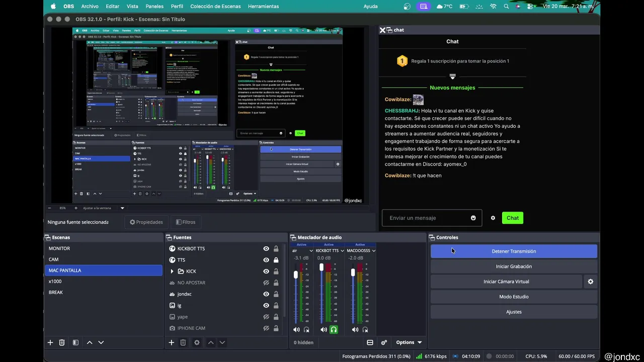Open the KICKBOT TTS channel dropdown arrow
The height and width of the screenshot is (362, 644).
pyautogui.click(x=343, y=250)
